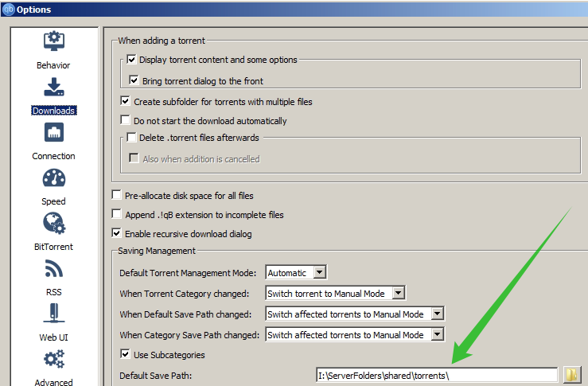This screenshot has height=386, width=588.
Task: Toggle the Use Subcategories checkbox
Action: (126, 354)
